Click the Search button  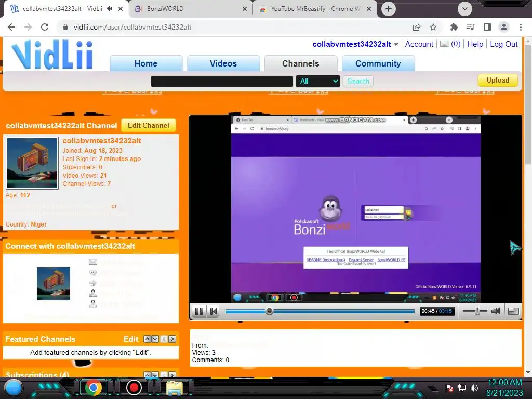coord(358,82)
